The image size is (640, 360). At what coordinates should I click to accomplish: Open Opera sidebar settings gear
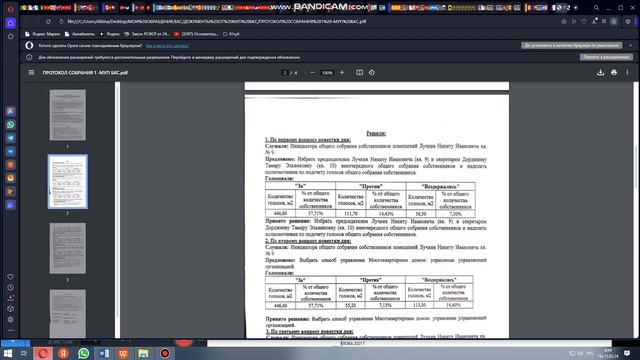click(11, 319)
